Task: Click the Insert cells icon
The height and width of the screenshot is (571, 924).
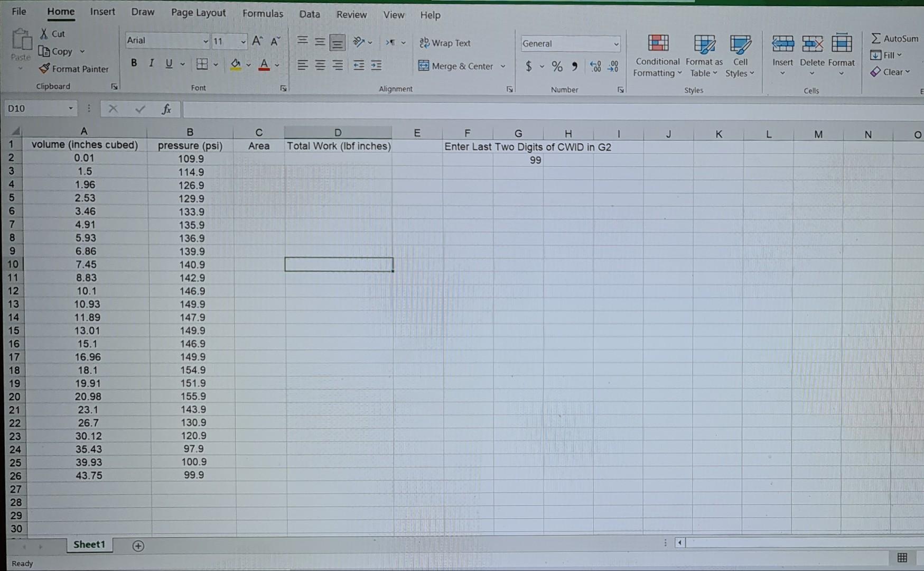Action: (782, 44)
